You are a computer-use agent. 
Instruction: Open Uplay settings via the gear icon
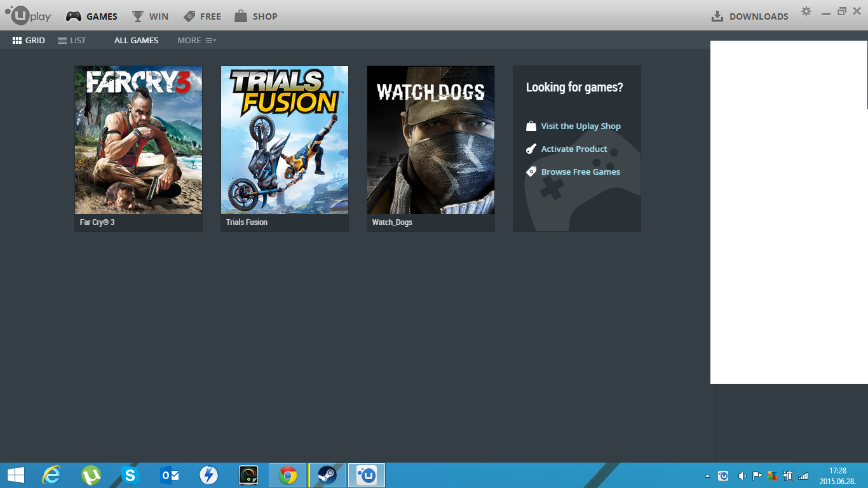tap(806, 11)
